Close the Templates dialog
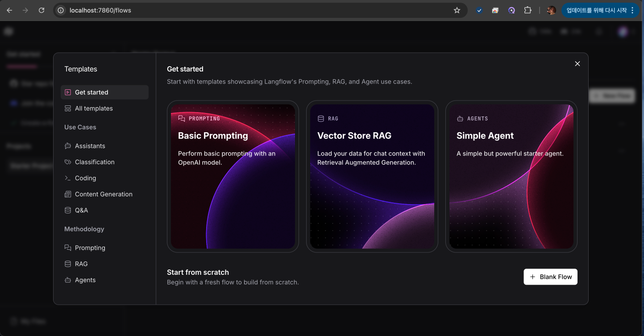Viewport: 644px width, 336px height. pyautogui.click(x=577, y=64)
